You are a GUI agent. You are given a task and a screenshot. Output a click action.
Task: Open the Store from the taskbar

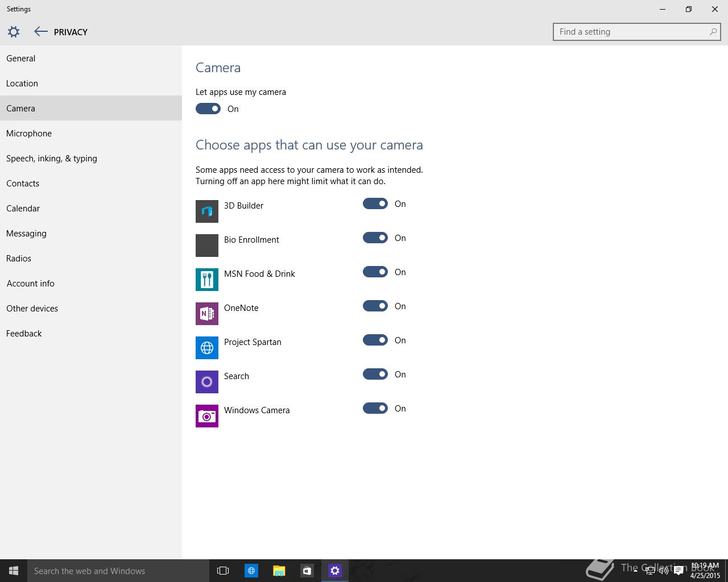pos(307,571)
